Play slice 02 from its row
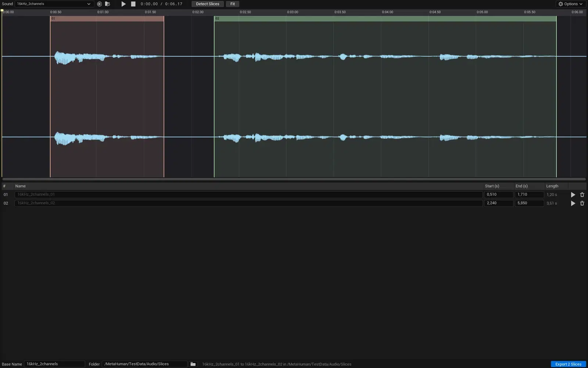The width and height of the screenshot is (588, 368). tap(573, 203)
